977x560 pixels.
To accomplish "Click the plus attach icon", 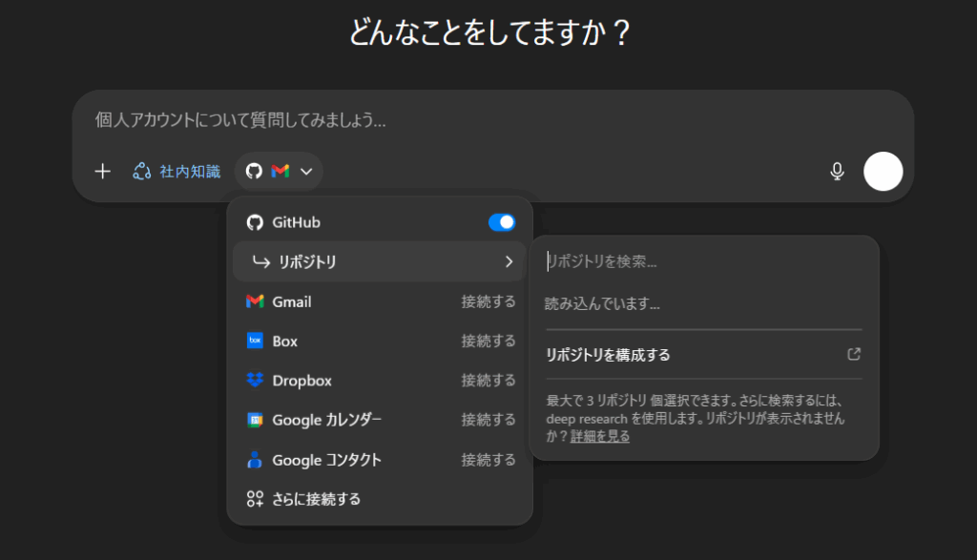I will (x=103, y=172).
